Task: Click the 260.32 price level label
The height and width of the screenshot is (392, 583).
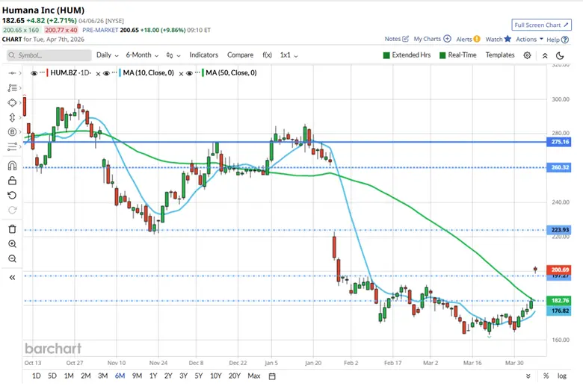Action: coord(559,167)
